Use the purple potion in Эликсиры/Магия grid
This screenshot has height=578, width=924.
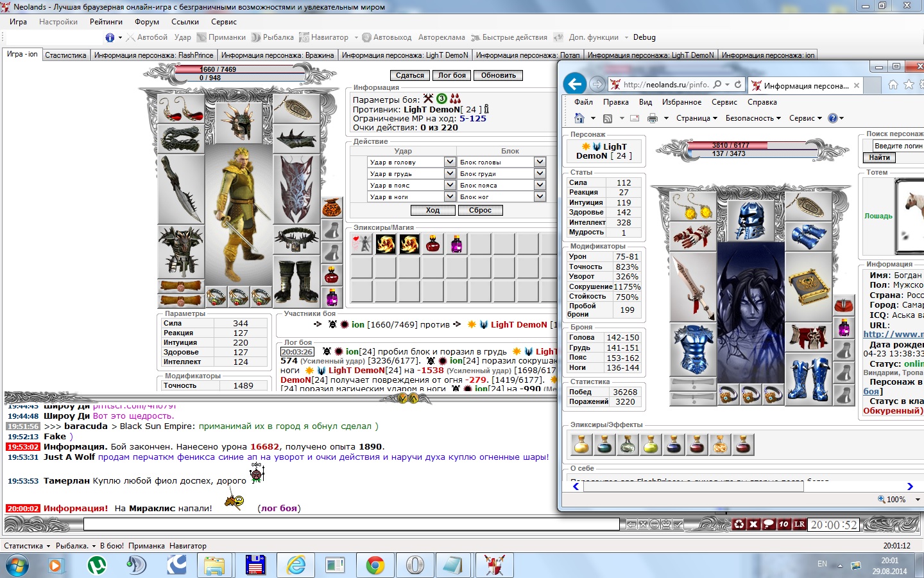point(456,244)
